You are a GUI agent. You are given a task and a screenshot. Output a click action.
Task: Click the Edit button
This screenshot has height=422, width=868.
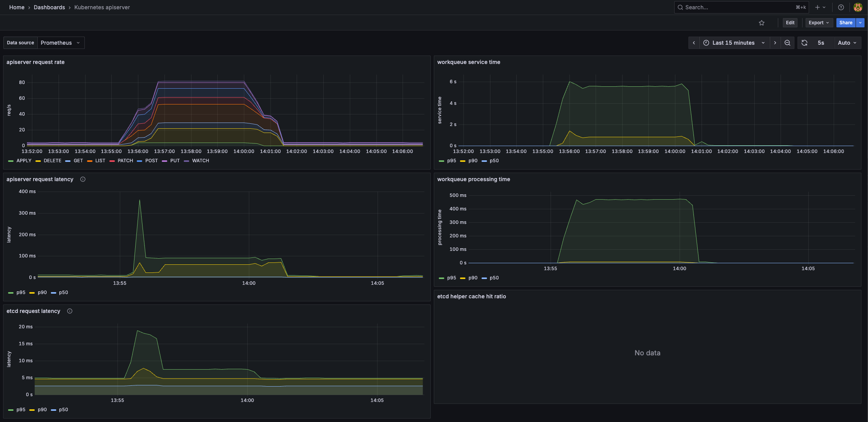coord(790,23)
